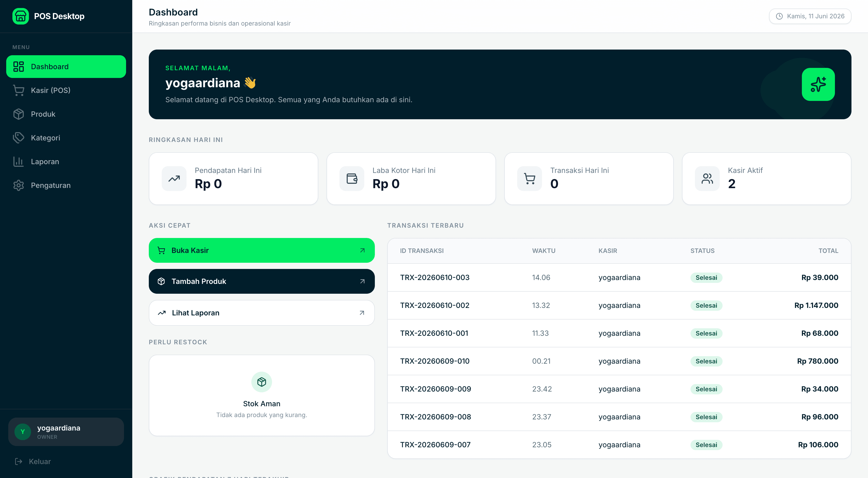868x478 pixels.
Task: Click the clock icon beside the date
Action: pos(779,16)
